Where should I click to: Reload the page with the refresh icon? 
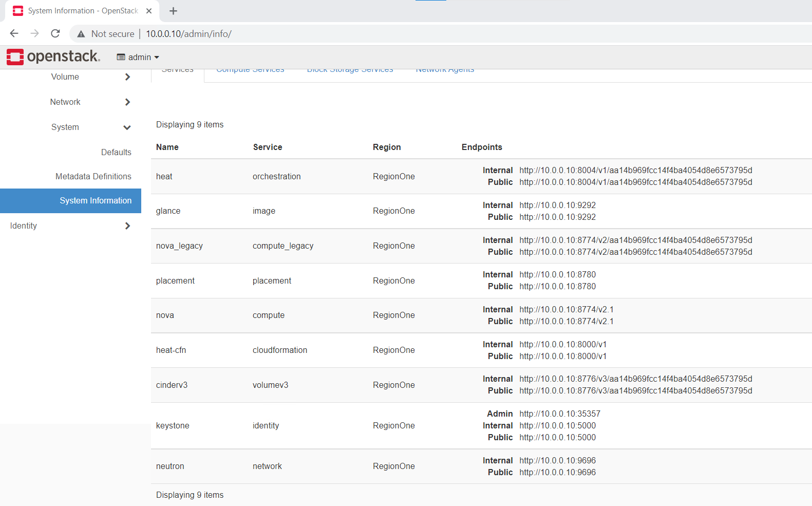click(x=55, y=33)
